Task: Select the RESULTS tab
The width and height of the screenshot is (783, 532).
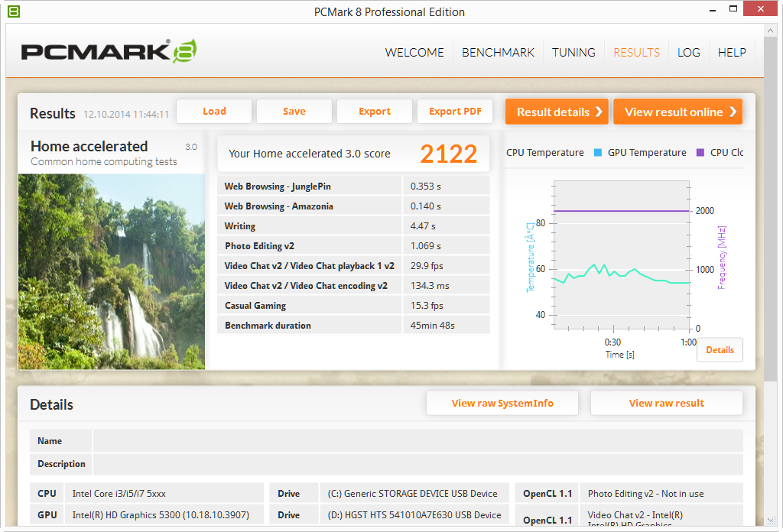Action: click(636, 53)
